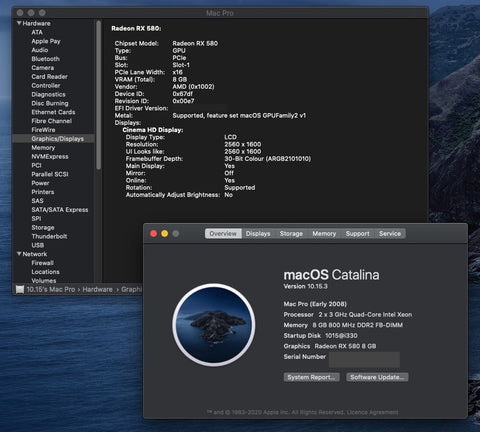
Task: Select ATA in the Hardware list
Action: pos(37,32)
